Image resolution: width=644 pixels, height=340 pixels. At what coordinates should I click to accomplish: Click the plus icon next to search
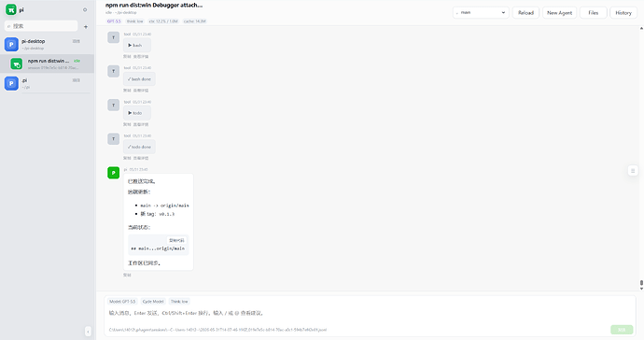tap(86, 27)
